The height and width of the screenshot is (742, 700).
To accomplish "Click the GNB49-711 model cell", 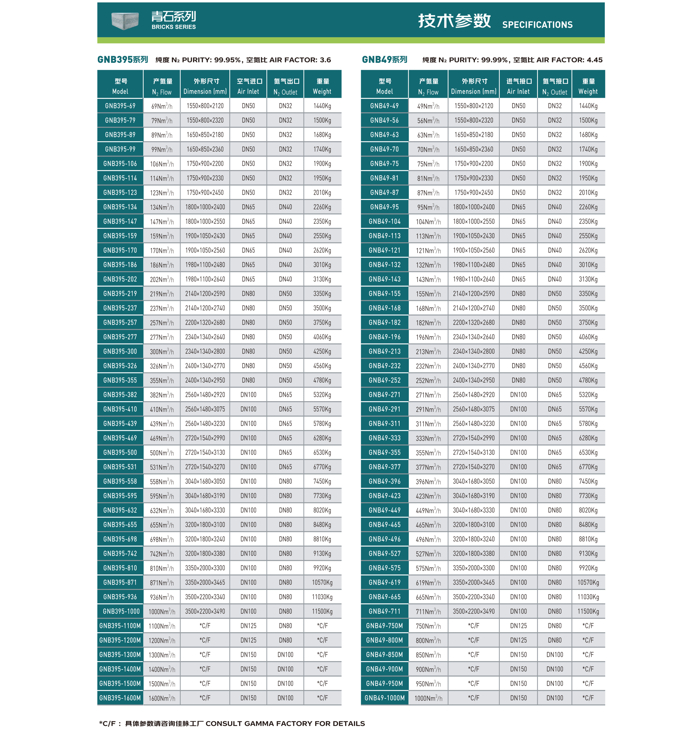I will coord(384,611).
